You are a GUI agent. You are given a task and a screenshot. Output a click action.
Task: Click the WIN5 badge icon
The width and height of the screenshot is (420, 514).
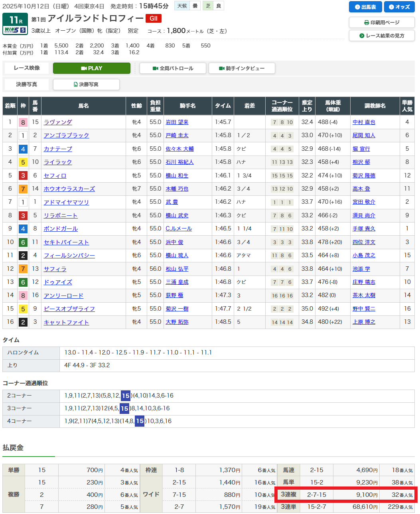(x=15, y=30)
